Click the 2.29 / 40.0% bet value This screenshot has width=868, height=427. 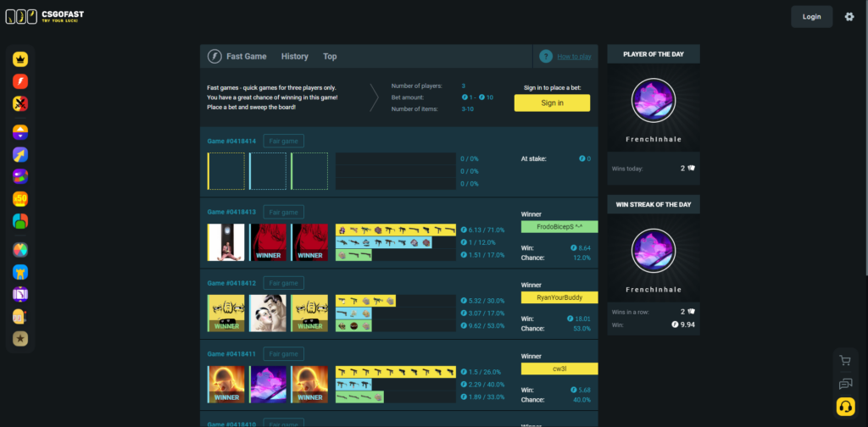[482, 385]
